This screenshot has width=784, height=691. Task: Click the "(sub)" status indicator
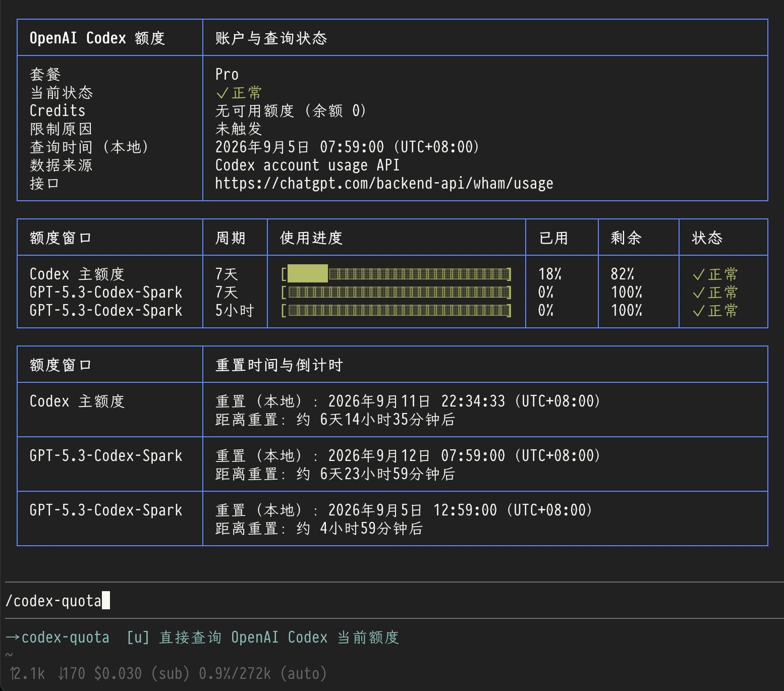(171, 673)
